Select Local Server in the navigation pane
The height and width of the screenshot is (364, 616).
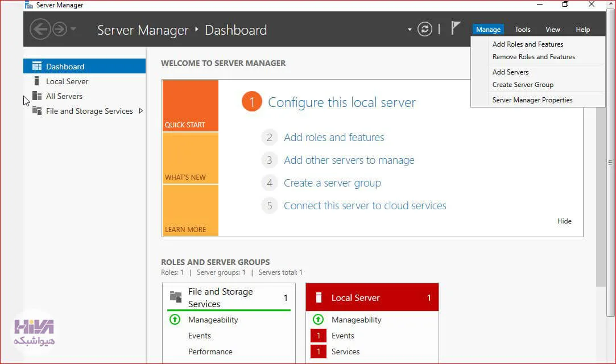pos(84,81)
